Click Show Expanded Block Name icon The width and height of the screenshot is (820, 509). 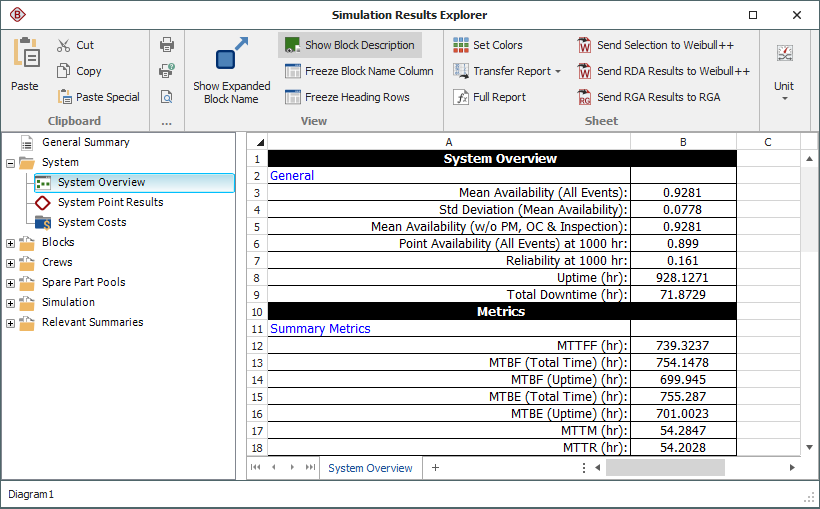coord(231,55)
